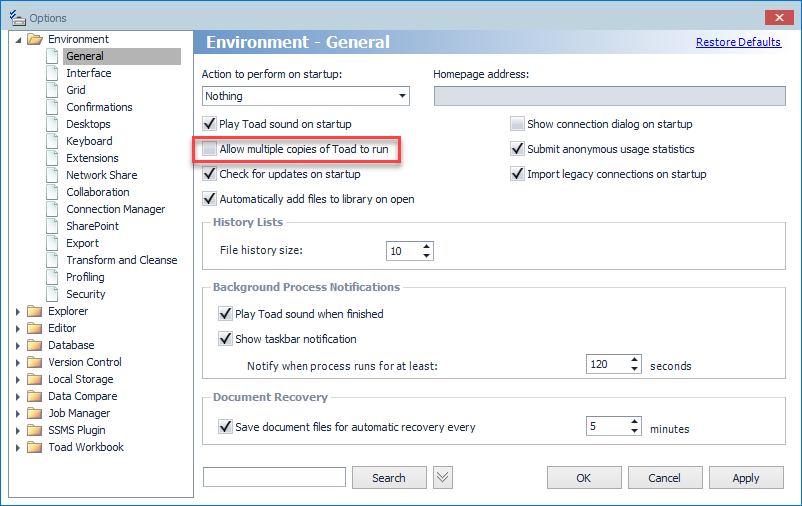Click the page icon beside Interface

click(x=52, y=73)
